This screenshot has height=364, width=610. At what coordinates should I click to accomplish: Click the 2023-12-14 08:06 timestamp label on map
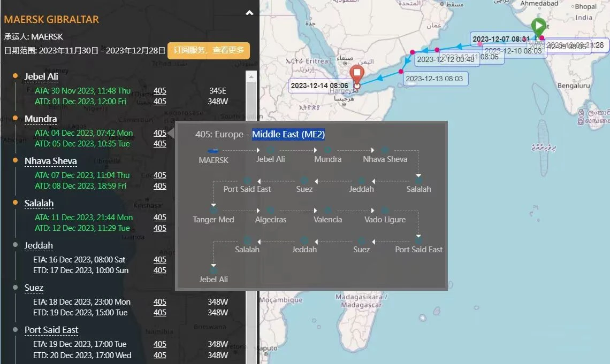pyautogui.click(x=319, y=86)
